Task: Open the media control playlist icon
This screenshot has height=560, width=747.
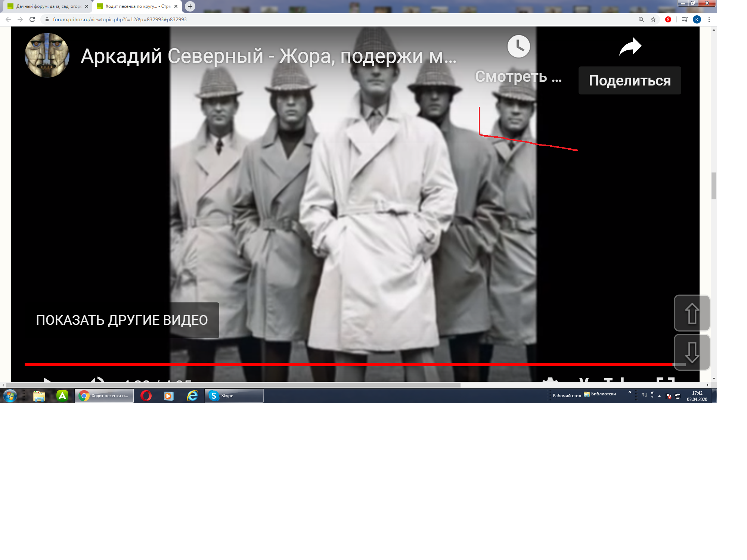Action: [x=685, y=19]
